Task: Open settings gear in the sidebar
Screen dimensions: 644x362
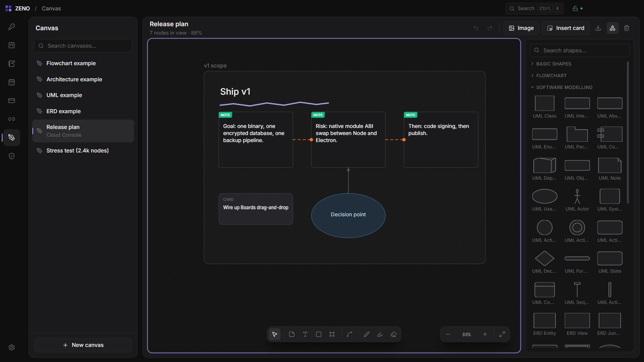Action: [x=12, y=348]
